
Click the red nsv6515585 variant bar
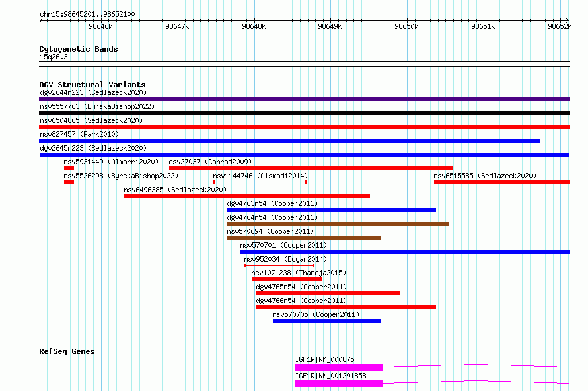(x=501, y=182)
